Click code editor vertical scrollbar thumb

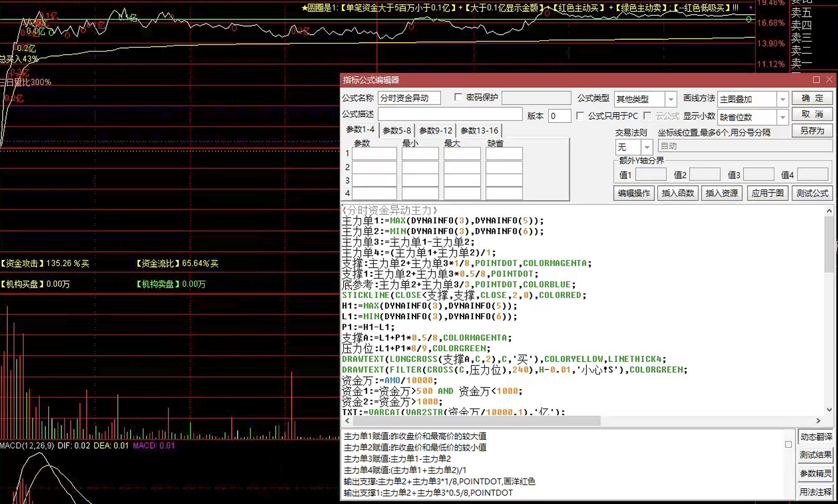click(829, 244)
